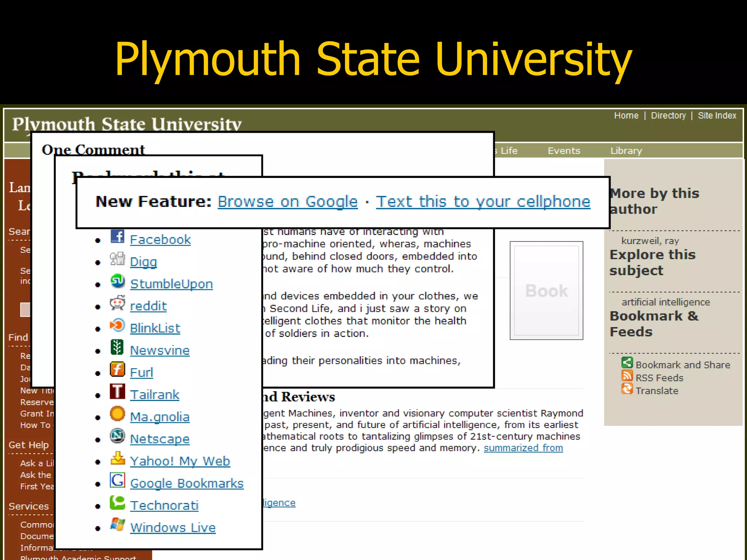Click the Furl icon
747x560 pixels.
coord(117,370)
